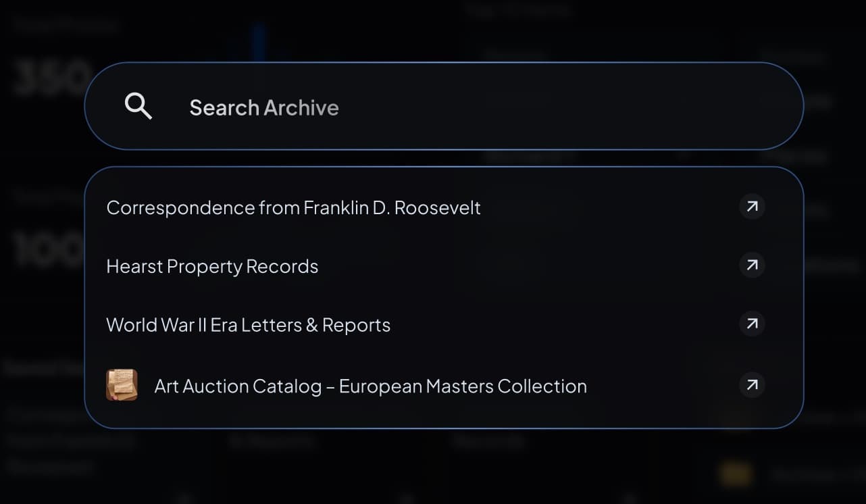Click the blurred 100 statistic in background

coord(49,249)
